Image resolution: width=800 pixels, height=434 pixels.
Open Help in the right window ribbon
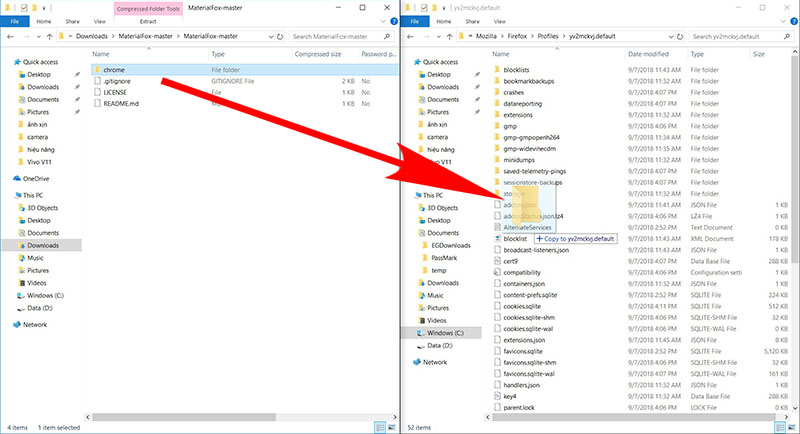click(794, 21)
